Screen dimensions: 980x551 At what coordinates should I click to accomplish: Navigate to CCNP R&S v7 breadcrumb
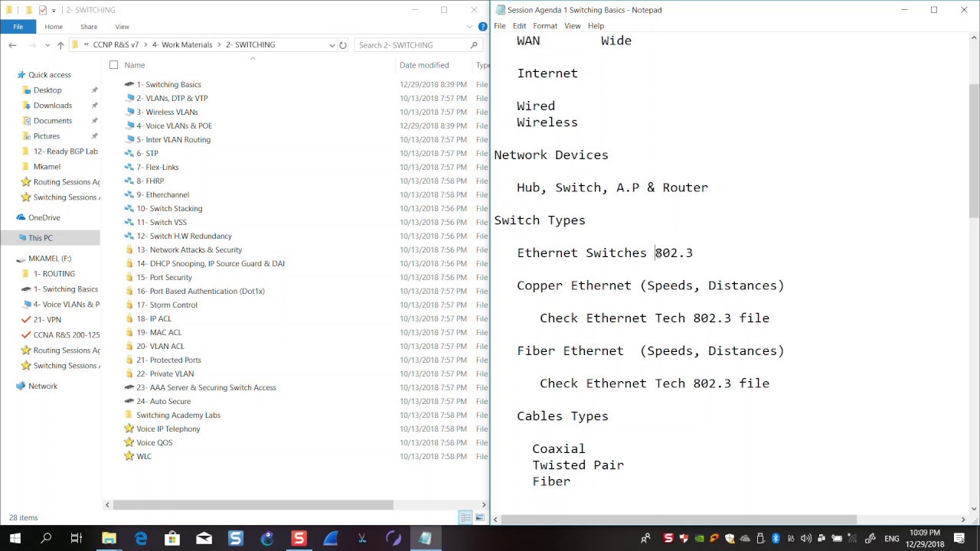116,45
